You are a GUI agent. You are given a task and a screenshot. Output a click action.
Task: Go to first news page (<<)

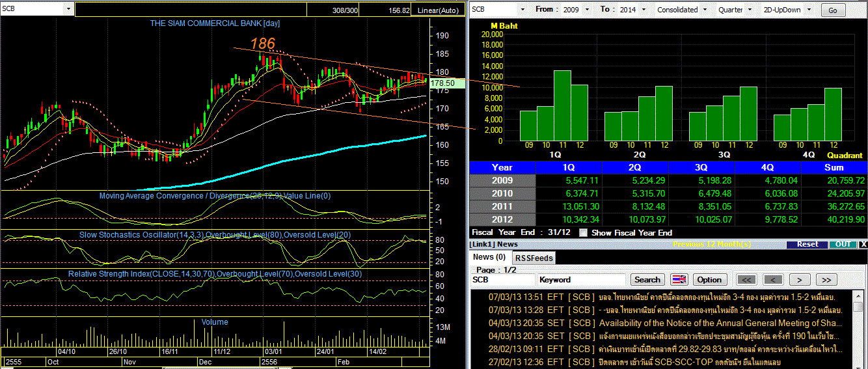point(746,279)
